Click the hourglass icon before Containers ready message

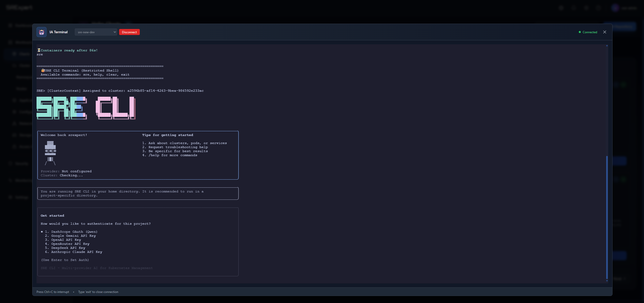pyautogui.click(x=39, y=50)
